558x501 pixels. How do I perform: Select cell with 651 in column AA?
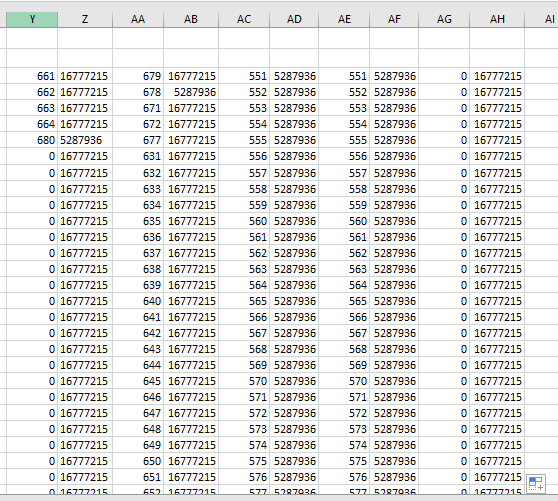point(138,477)
